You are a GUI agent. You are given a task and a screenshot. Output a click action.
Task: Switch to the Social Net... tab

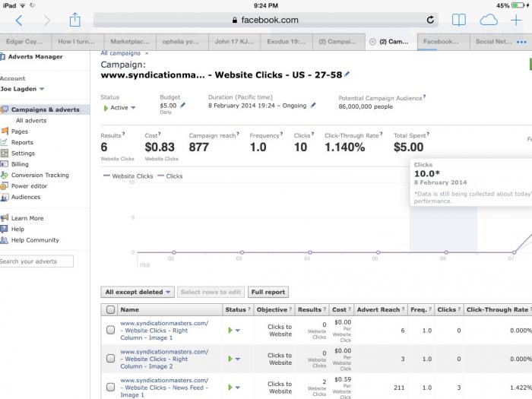[x=494, y=42]
